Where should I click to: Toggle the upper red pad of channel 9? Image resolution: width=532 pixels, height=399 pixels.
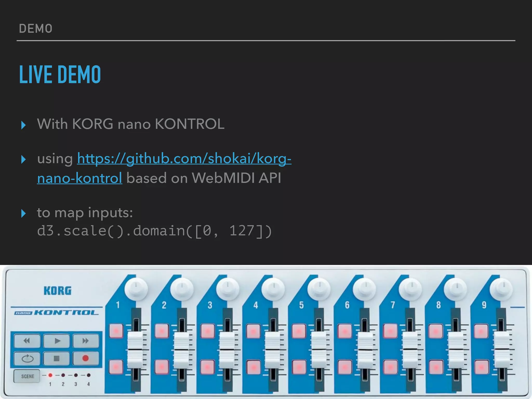[481, 331]
